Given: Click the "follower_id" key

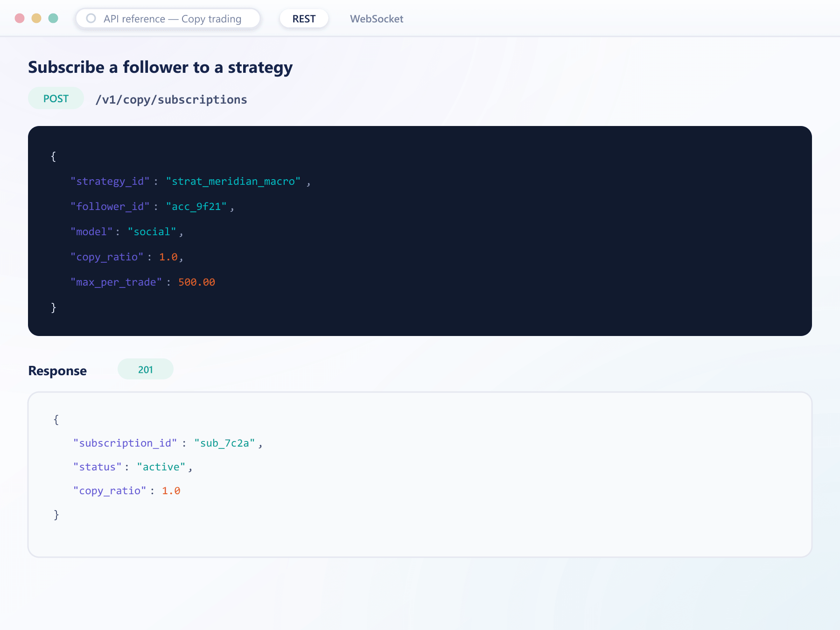Looking at the screenshot, I should click(x=110, y=206).
